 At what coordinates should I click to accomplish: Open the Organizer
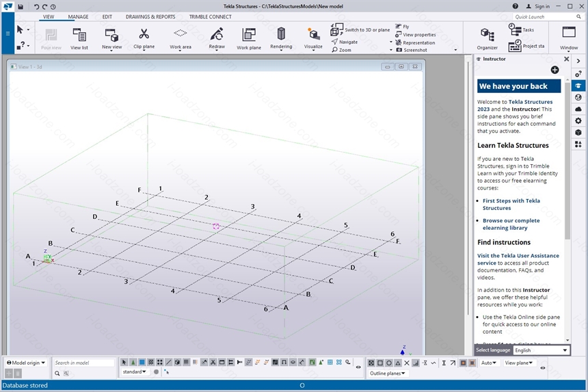(x=487, y=39)
